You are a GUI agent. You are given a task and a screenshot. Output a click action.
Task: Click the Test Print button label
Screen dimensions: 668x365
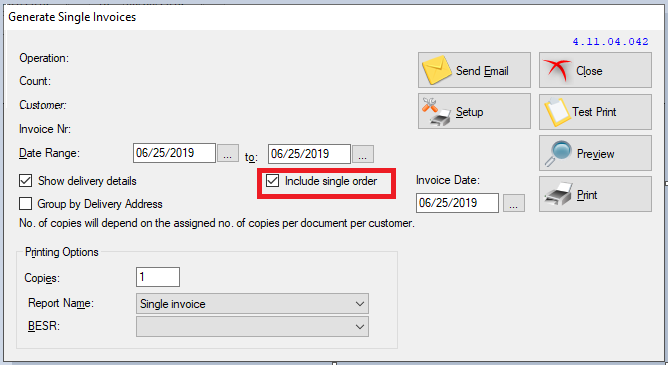point(594,112)
